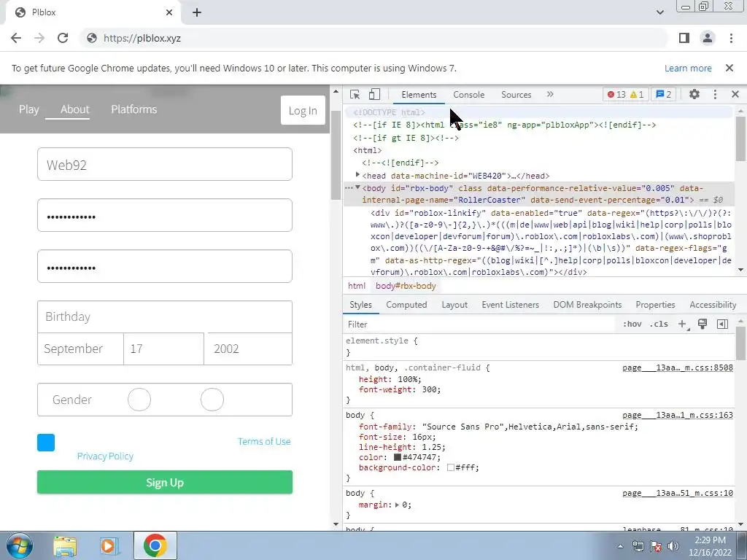Screen dimensions: 747x560
Task: Click the new style rule plus icon
Action: 683,324
